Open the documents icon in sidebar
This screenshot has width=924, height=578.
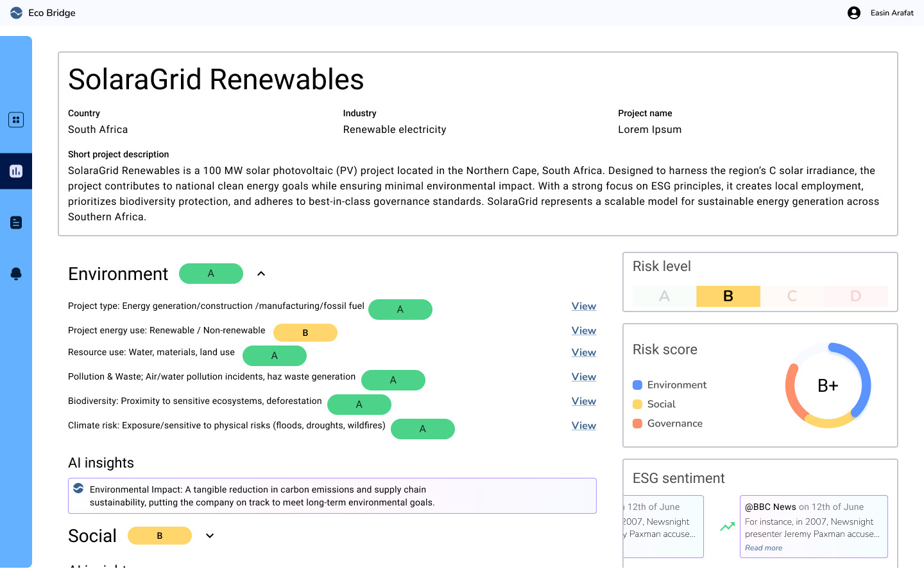pos(16,223)
